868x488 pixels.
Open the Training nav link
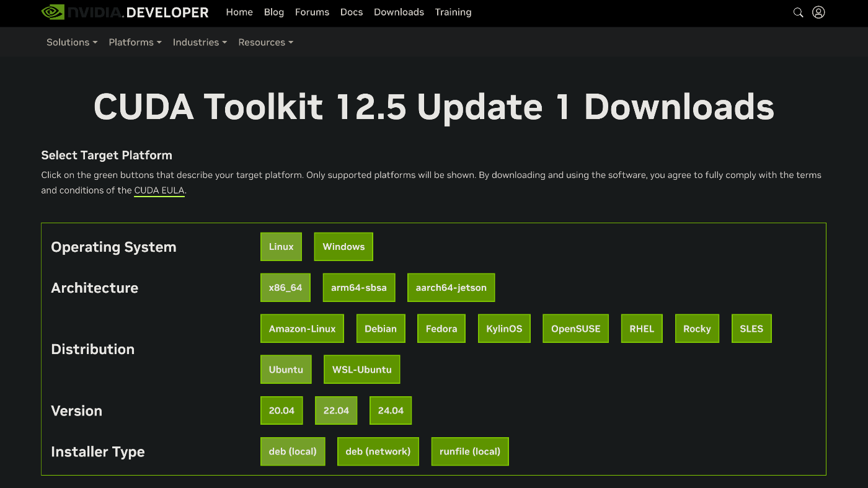[x=453, y=12]
